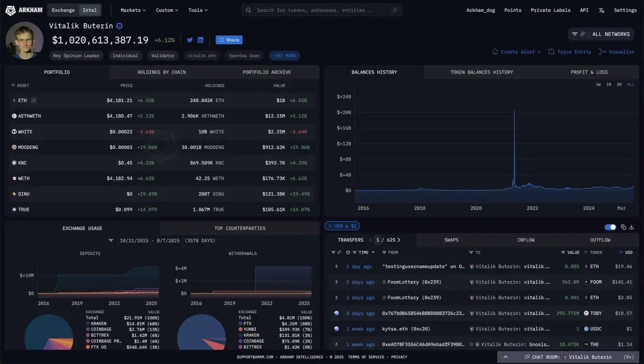
Task: Switch to Exchange mode
Action: pyautogui.click(x=63, y=10)
